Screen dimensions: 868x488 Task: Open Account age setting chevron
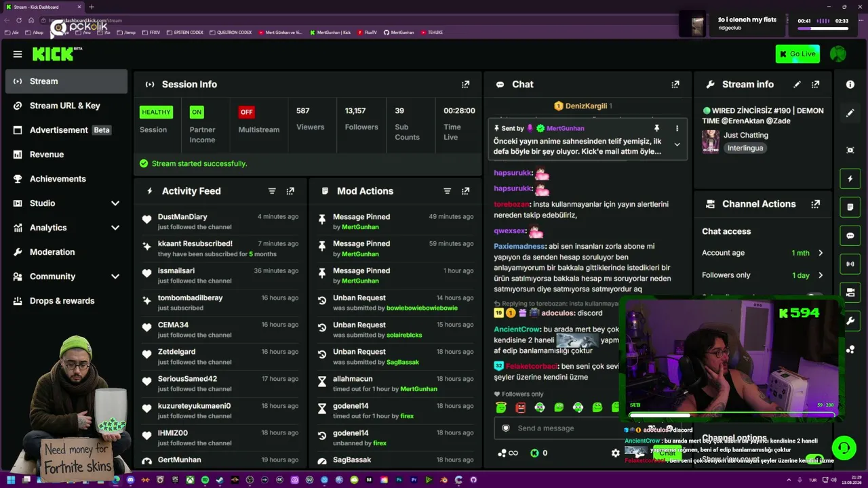click(821, 253)
